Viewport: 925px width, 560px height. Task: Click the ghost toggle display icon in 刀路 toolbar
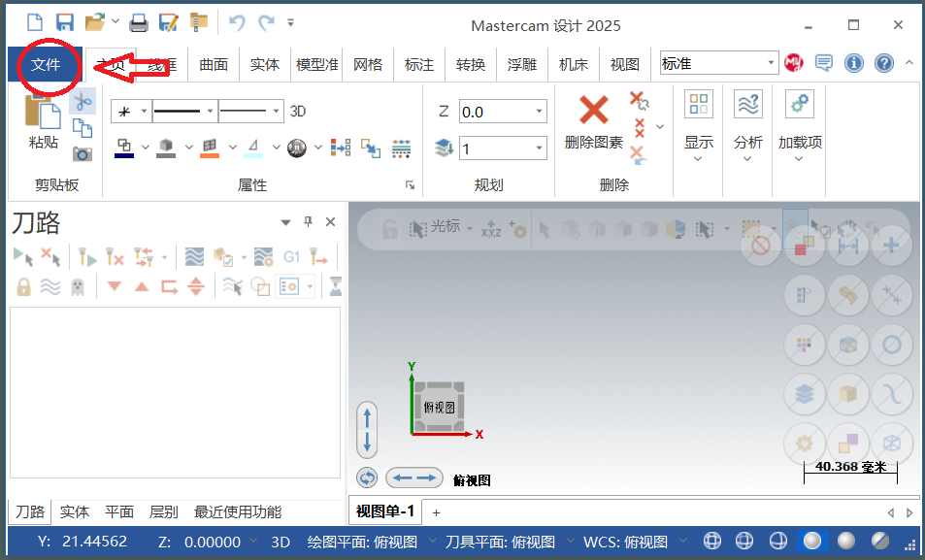point(78,286)
